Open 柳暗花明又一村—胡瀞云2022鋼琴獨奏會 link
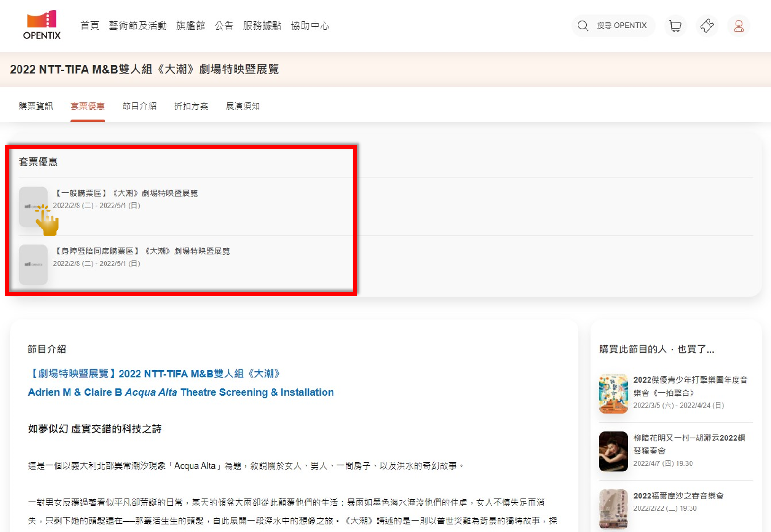771x532 pixels. pos(689,444)
